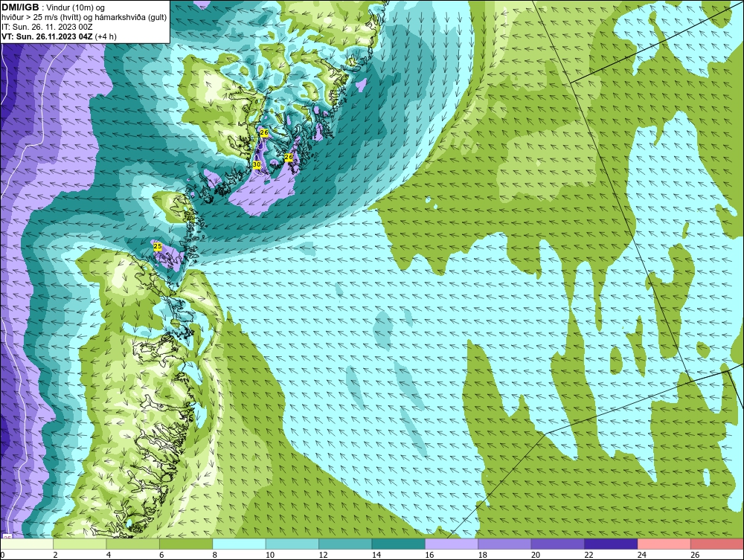Select the 18–20 m/s purple legend swatch

pos(505,544)
